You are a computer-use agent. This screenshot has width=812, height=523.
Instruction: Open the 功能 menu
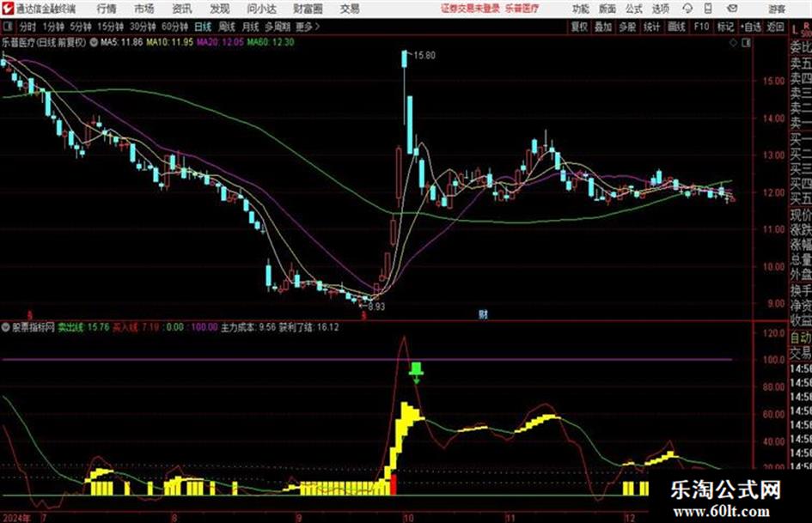[x=581, y=9]
